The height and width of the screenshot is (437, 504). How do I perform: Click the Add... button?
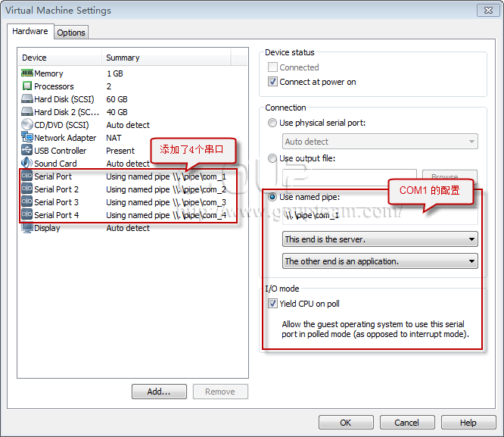[159, 392]
